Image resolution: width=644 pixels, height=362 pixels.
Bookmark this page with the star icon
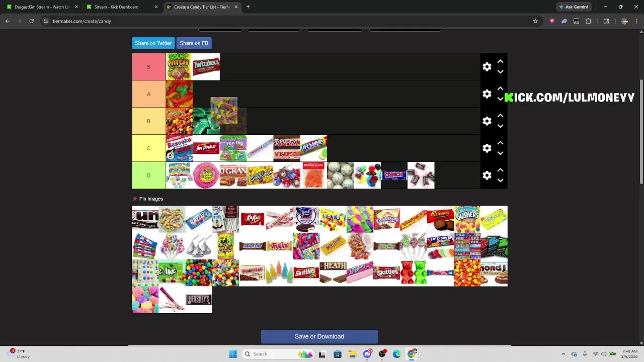point(535,21)
